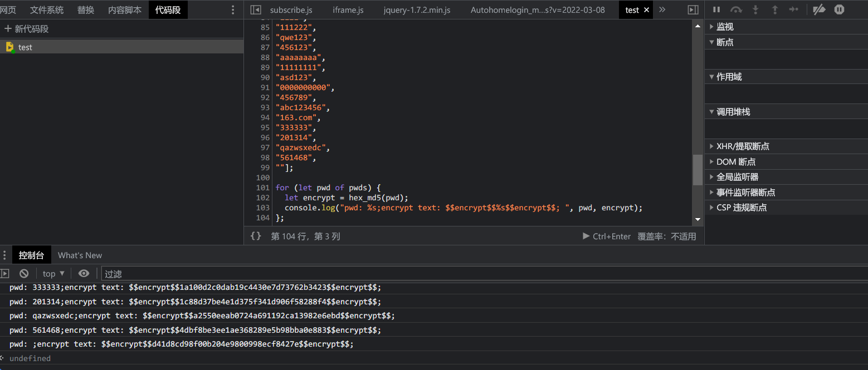Click the 覆盖率: 不适用 status text
The image size is (868, 370).
point(667,236)
